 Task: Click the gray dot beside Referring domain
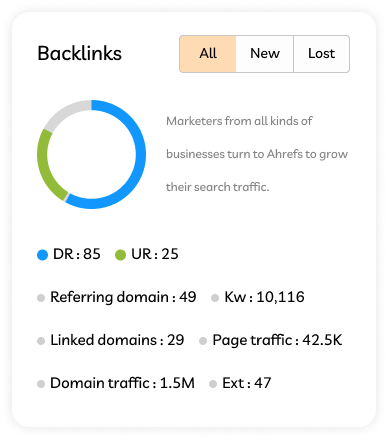41,298
